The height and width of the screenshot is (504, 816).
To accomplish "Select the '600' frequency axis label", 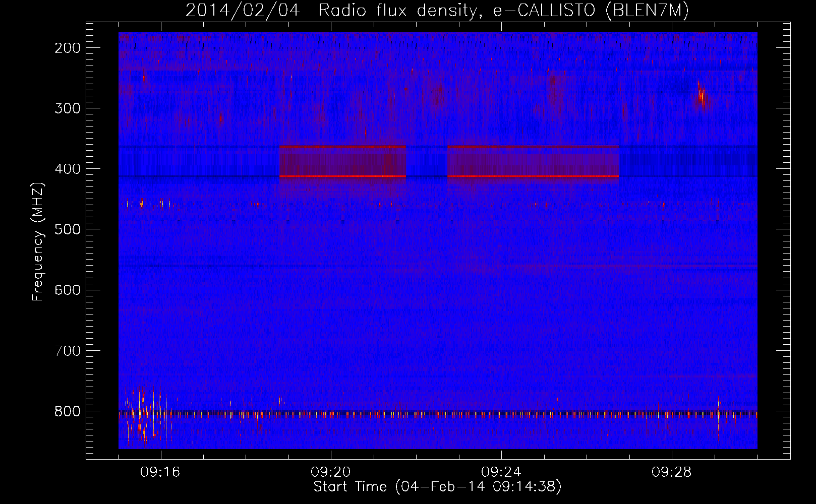I will coord(68,290).
